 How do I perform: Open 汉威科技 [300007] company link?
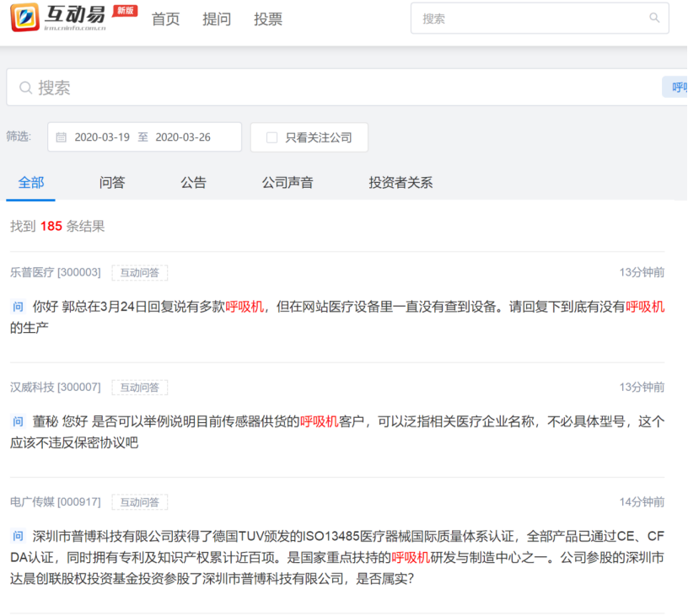coord(55,387)
